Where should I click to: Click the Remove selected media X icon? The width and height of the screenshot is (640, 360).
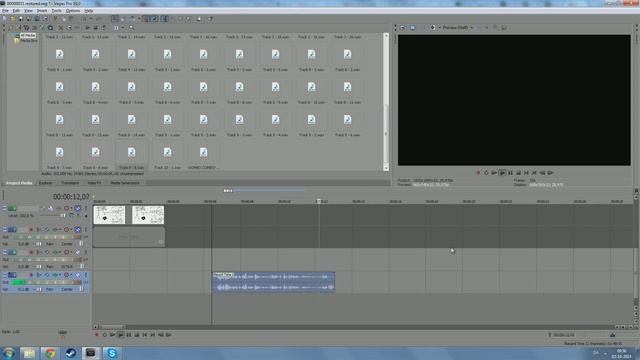[x=61, y=28]
